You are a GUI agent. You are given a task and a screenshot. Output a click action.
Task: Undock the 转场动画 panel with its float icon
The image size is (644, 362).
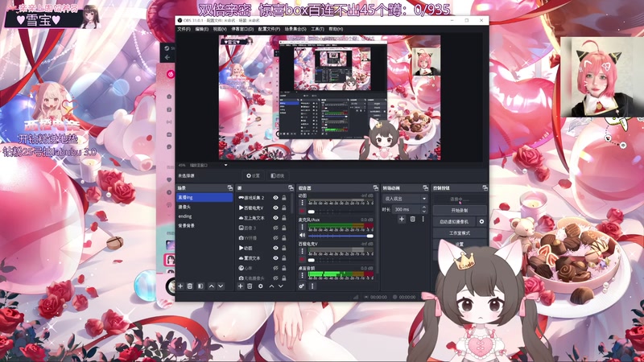(425, 188)
